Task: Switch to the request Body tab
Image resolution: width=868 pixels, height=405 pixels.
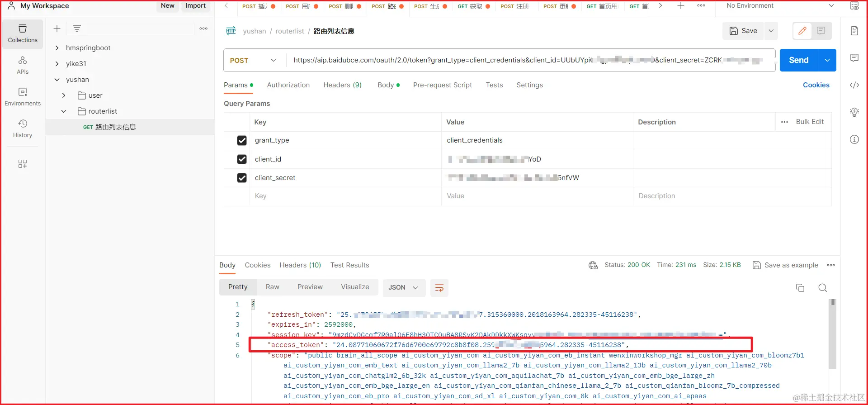Action: pos(388,85)
